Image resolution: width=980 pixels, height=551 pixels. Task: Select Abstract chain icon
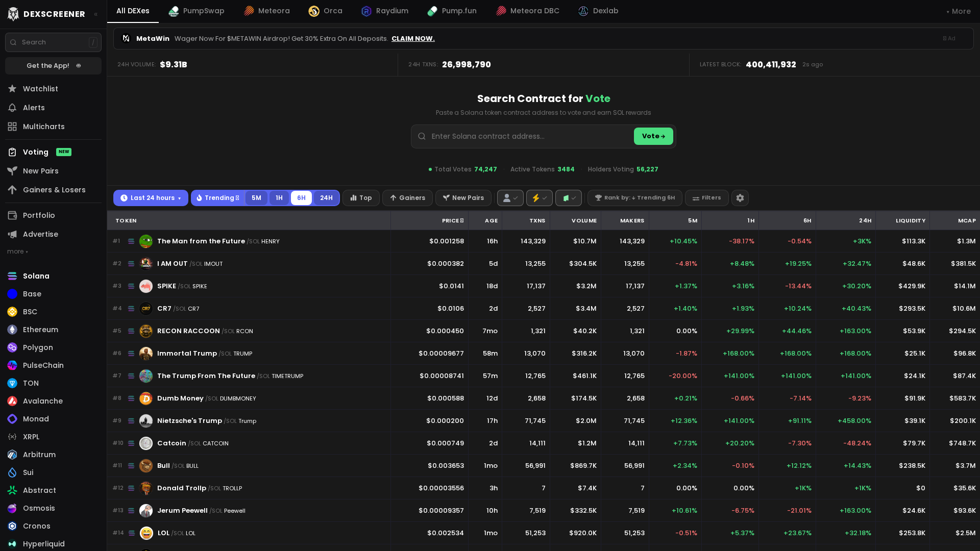tap(12, 490)
